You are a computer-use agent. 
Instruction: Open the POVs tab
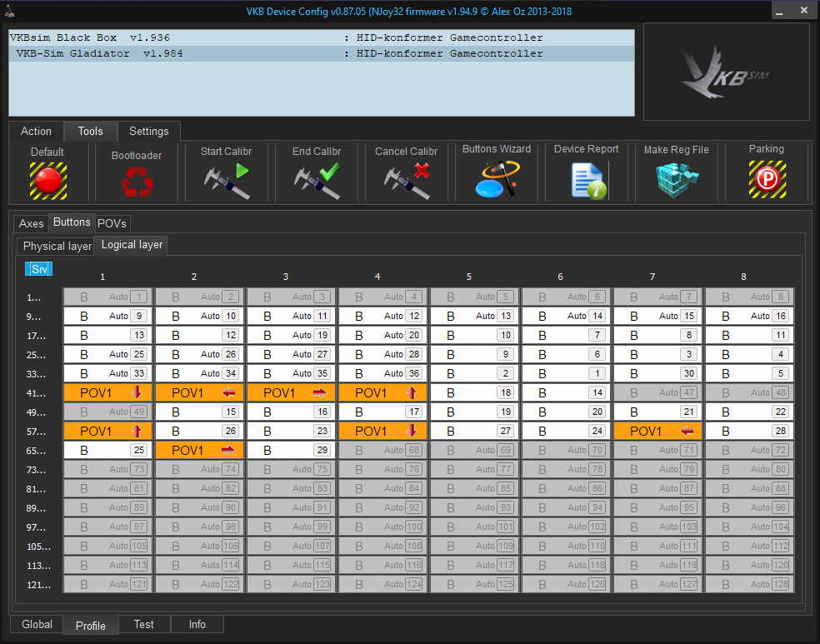[112, 223]
